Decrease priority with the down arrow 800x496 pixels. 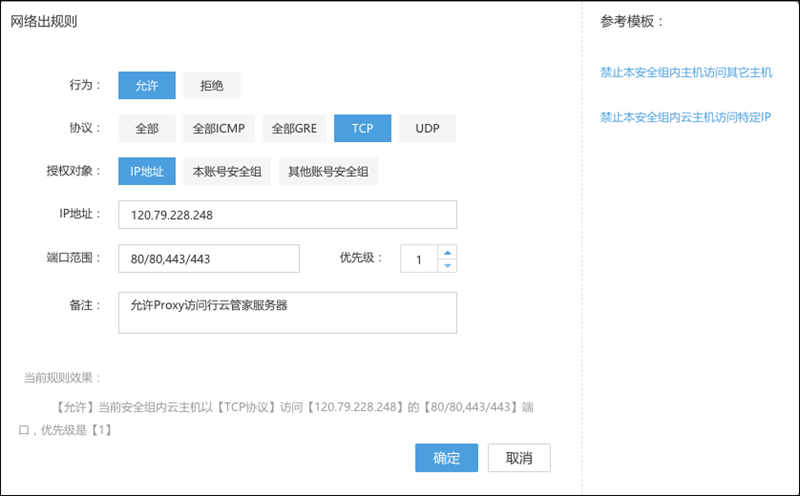click(447, 266)
